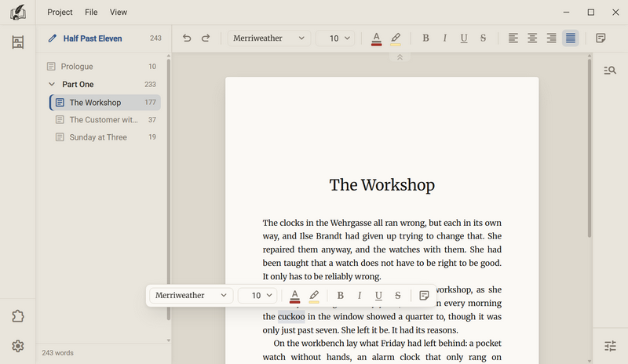
Task: Add comment using main toolbar note icon
Action: 601,38
